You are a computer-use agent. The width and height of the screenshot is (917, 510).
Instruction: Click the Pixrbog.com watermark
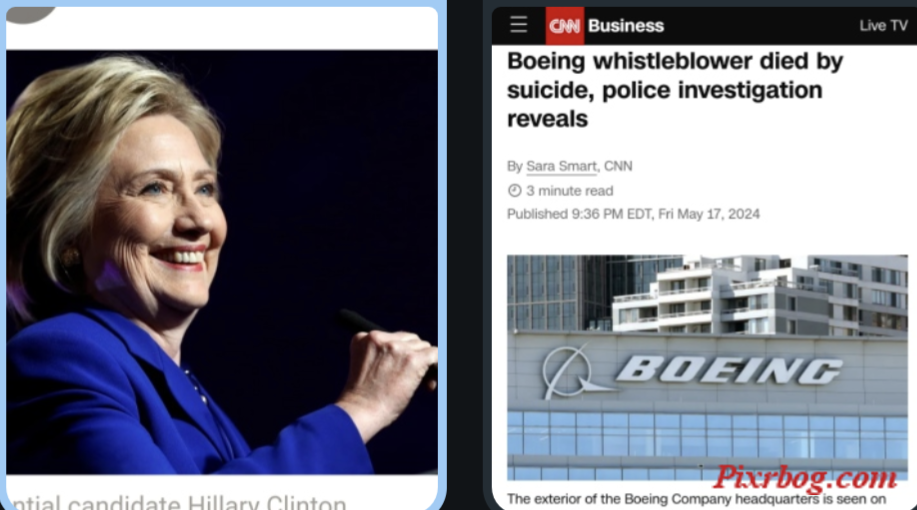coord(804,478)
